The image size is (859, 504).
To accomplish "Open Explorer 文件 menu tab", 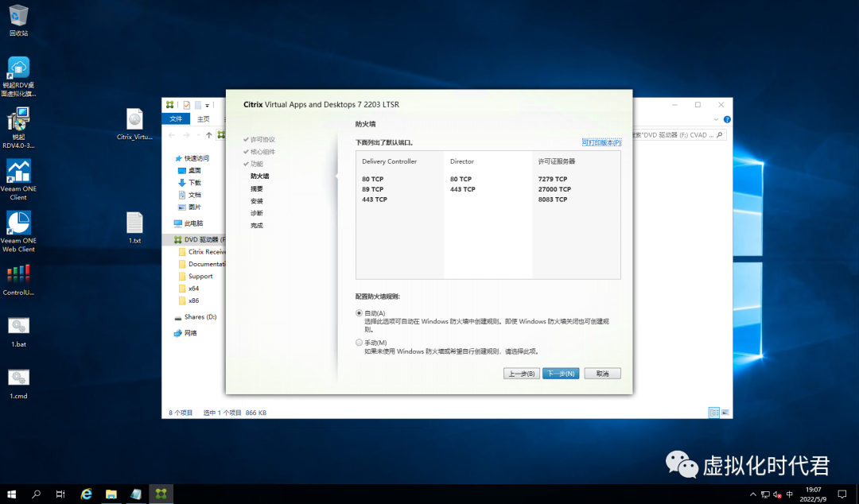I will pyautogui.click(x=176, y=119).
